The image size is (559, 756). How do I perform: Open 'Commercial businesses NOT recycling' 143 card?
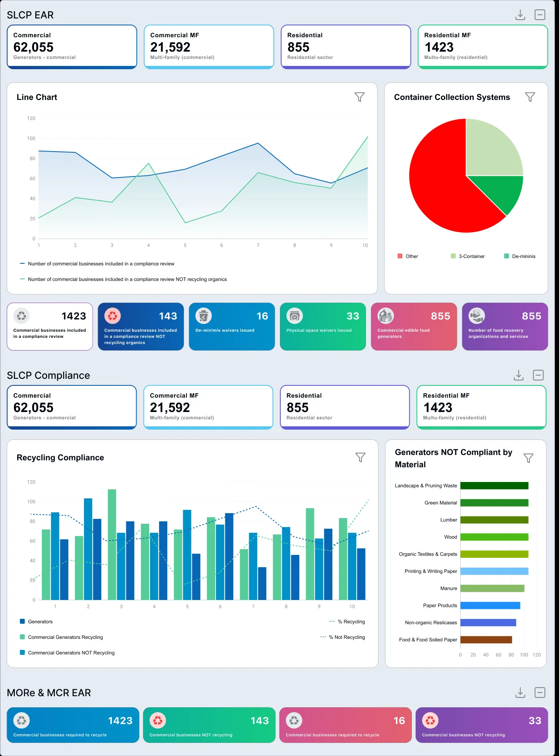pos(209,725)
